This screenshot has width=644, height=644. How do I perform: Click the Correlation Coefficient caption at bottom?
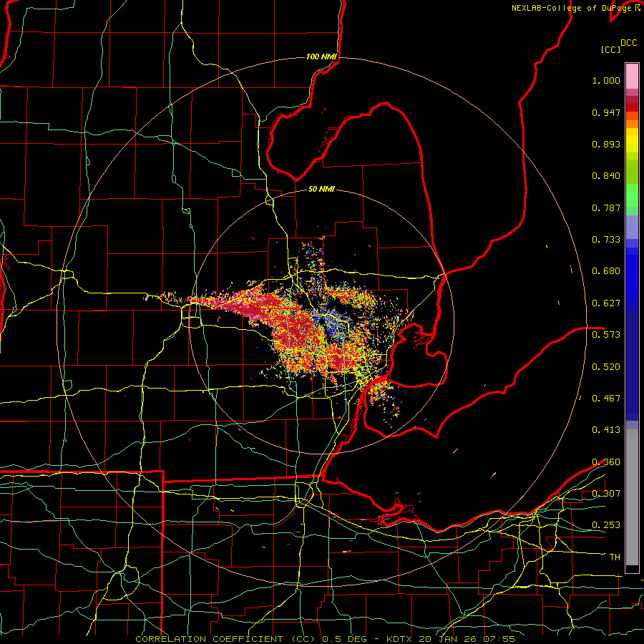[x=325, y=639]
